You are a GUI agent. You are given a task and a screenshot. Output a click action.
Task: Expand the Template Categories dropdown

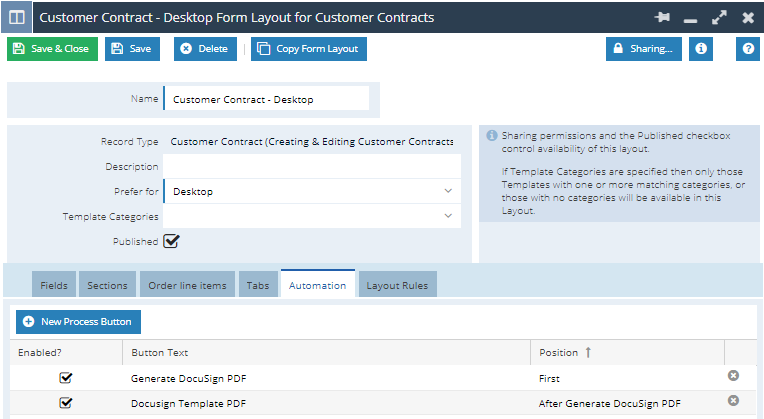312,216
